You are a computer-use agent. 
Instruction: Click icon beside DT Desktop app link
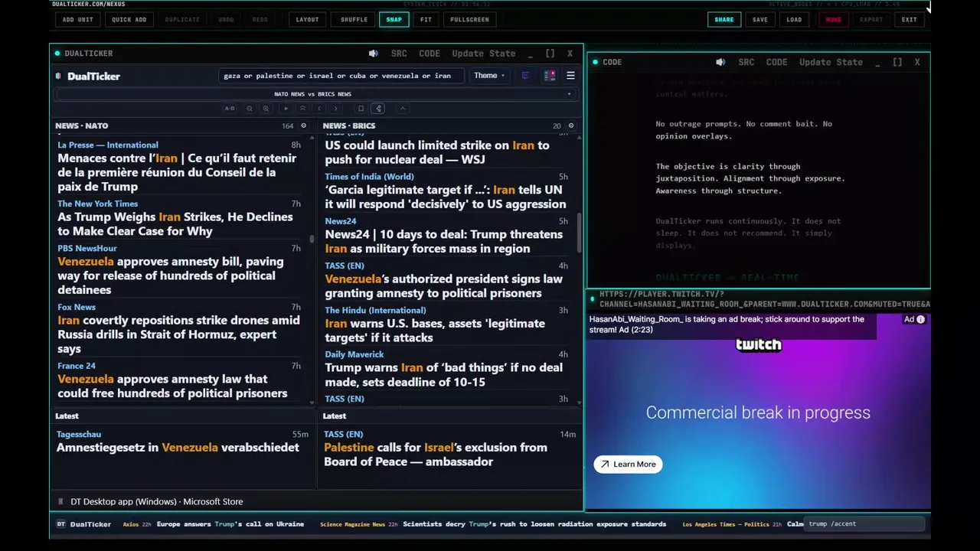(x=60, y=501)
